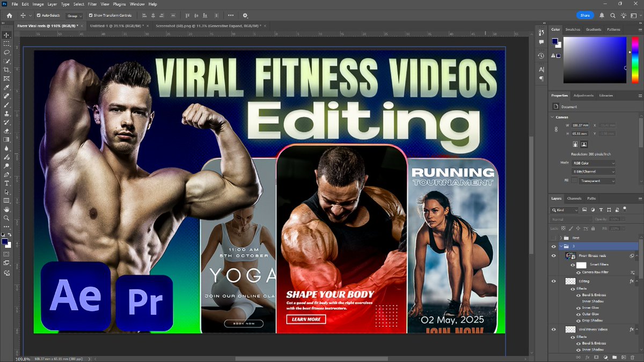Select the Horizontal Type tool

(6, 183)
